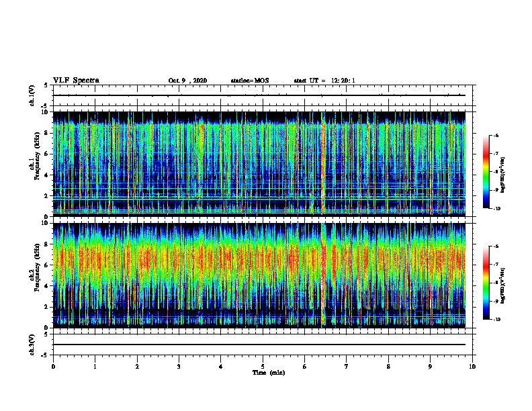Viewport: 532px width, 411px height.
Task: Click time-axis tick label "7"
Action: point(347,366)
